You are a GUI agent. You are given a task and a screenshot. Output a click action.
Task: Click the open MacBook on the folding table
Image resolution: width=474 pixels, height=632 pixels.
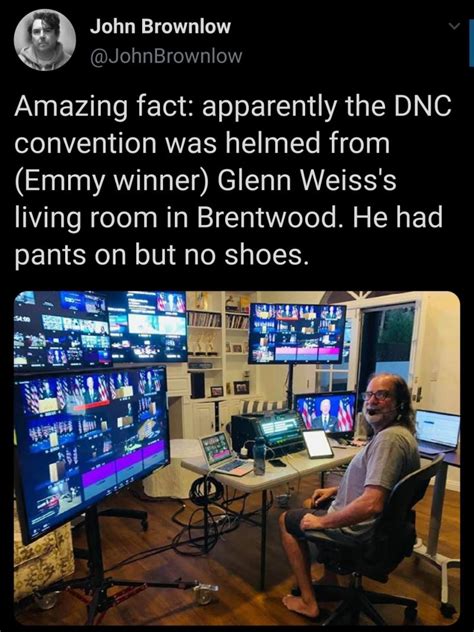[225, 454]
